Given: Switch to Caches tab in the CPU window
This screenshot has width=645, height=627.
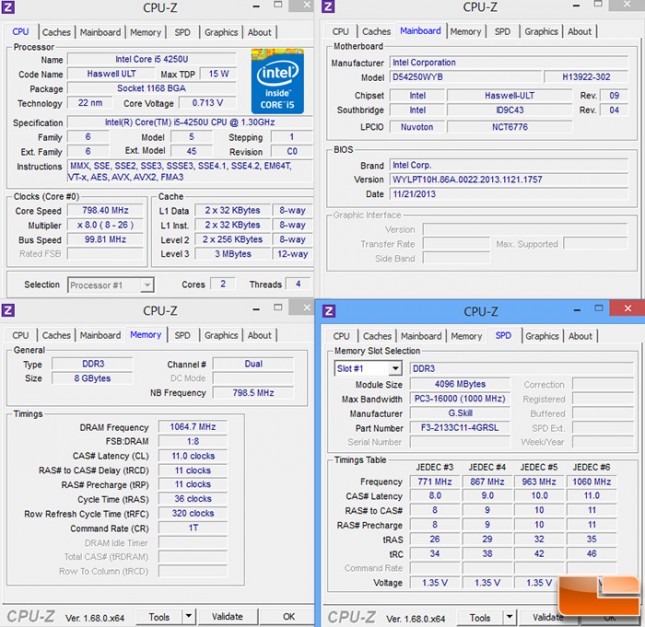Looking at the screenshot, I should pos(56,32).
